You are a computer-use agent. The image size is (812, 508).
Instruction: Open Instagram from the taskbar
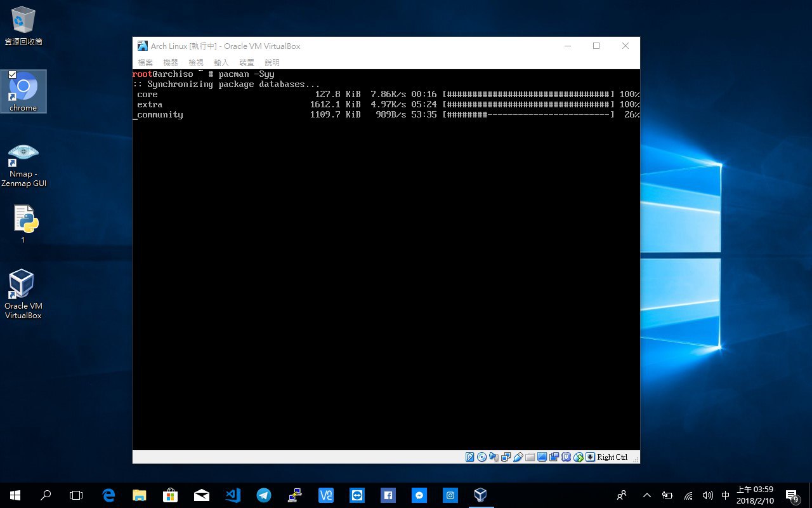tap(450, 495)
